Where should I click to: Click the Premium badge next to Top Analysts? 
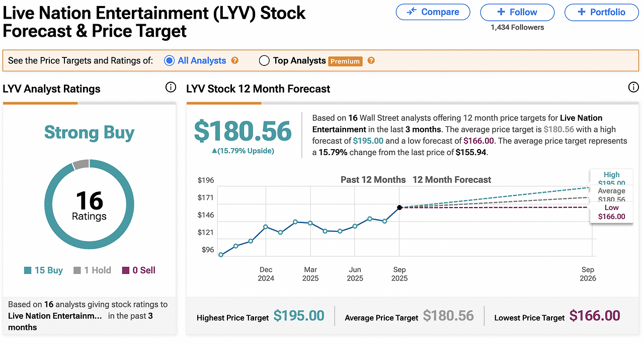tap(345, 61)
